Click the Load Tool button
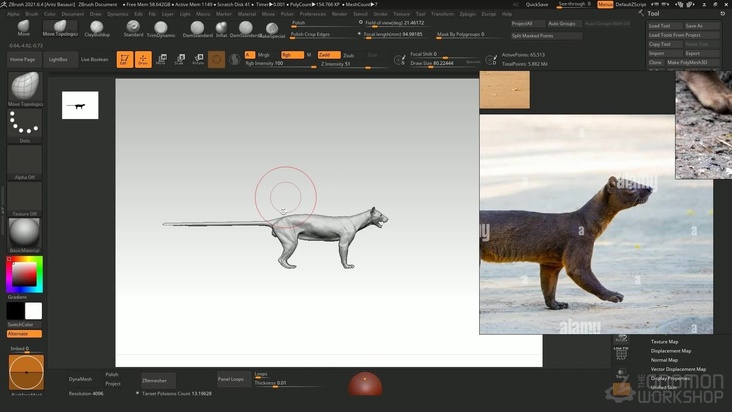This screenshot has width=732, height=412. [660, 26]
